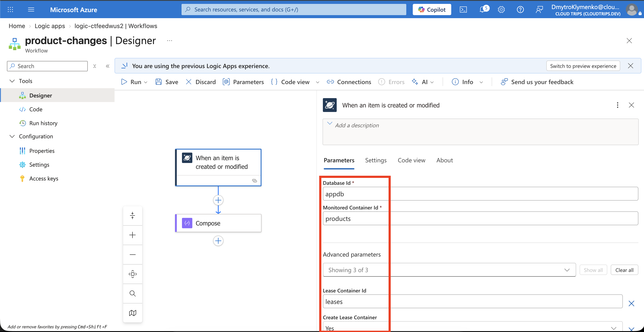Dismiss the previous experience banner
Viewport: 644px width, 332px height.
pyautogui.click(x=631, y=66)
